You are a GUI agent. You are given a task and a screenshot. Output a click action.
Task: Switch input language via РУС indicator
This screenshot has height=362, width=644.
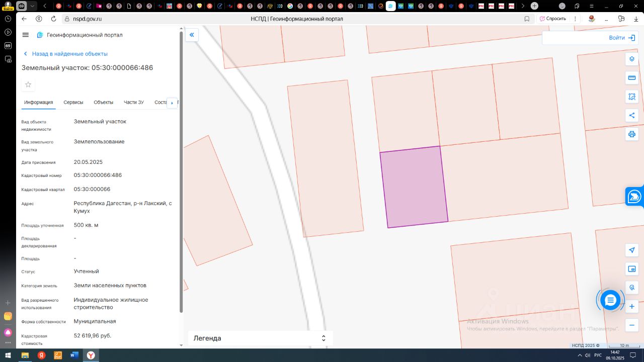[598, 355]
